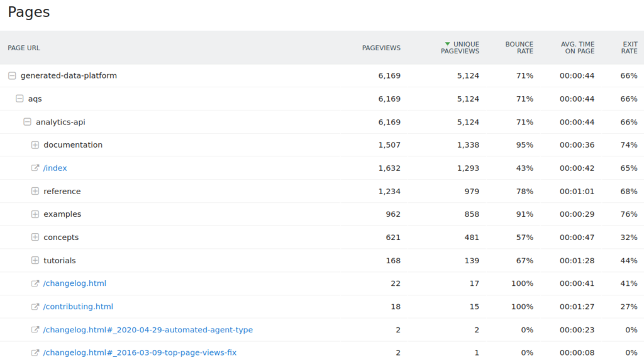Click bounce rate 43% for /index
Image resolution: width=644 pixels, height=360 pixels.
coord(525,168)
